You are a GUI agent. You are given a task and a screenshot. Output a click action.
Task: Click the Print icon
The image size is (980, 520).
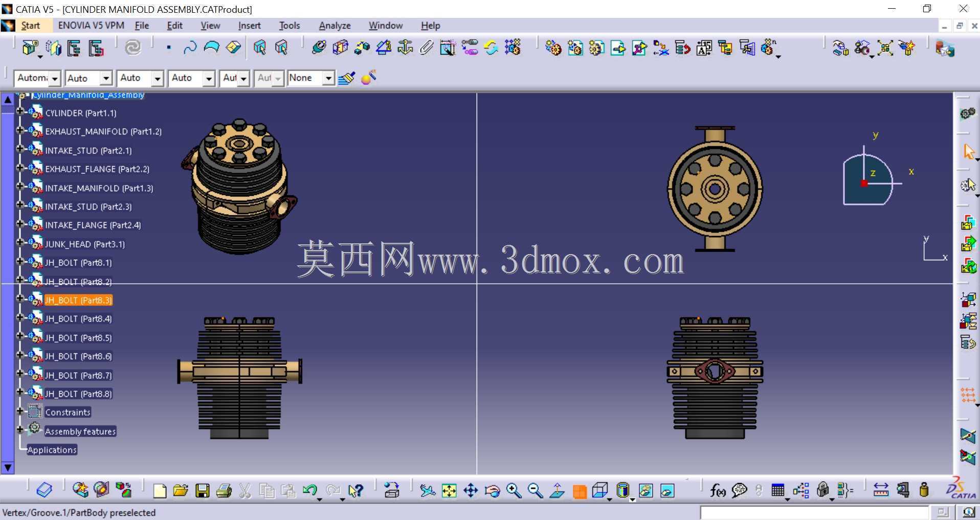tap(224, 491)
